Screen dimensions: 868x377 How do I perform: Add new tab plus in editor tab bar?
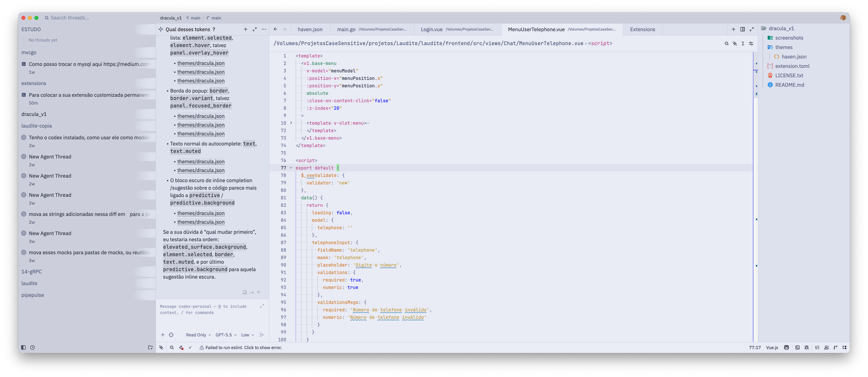pos(733,29)
